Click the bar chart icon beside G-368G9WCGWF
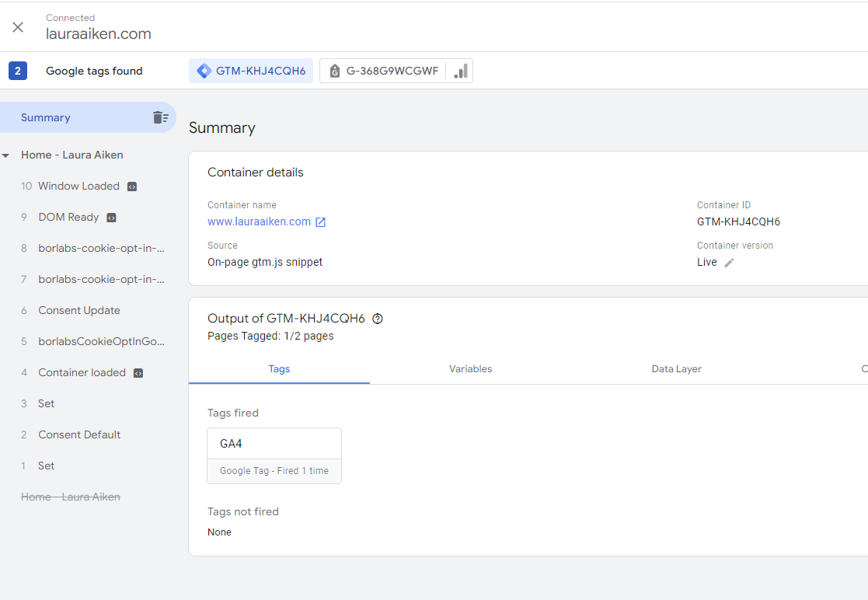 pyautogui.click(x=460, y=71)
